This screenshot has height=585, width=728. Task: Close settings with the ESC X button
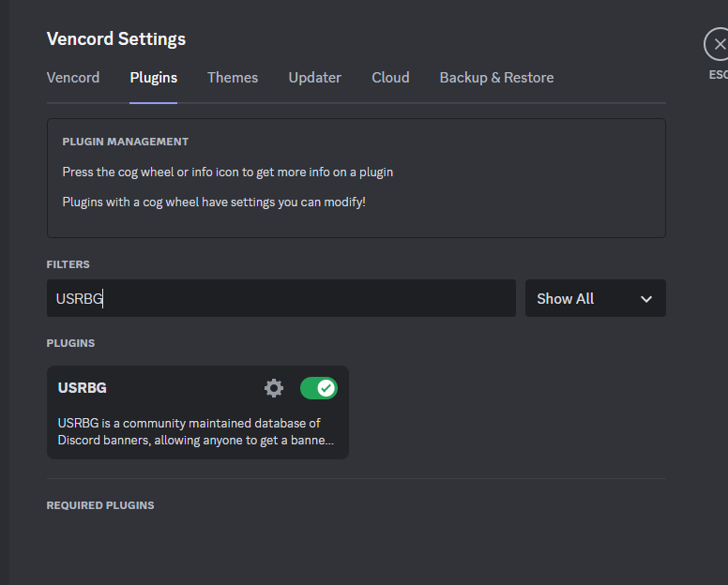point(718,45)
